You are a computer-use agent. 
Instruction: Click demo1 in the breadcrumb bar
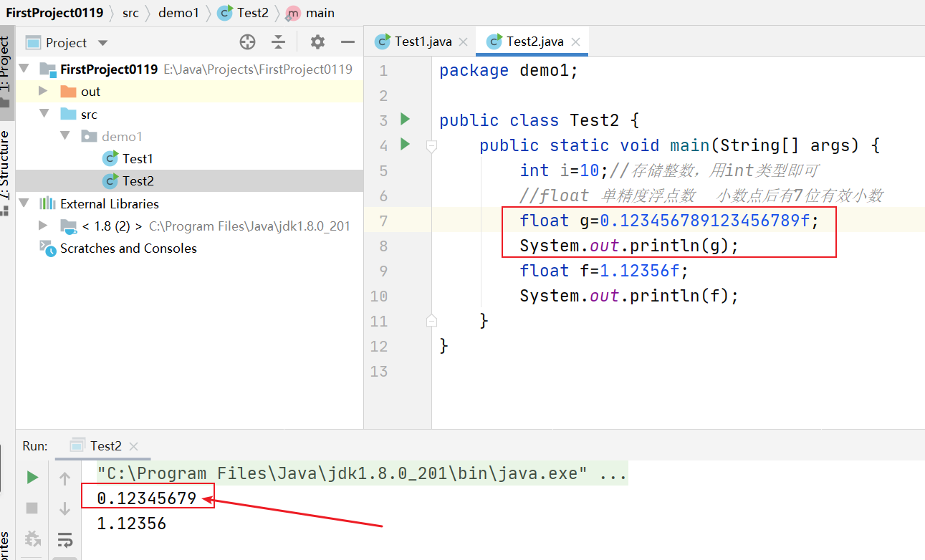click(x=178, y=13)
